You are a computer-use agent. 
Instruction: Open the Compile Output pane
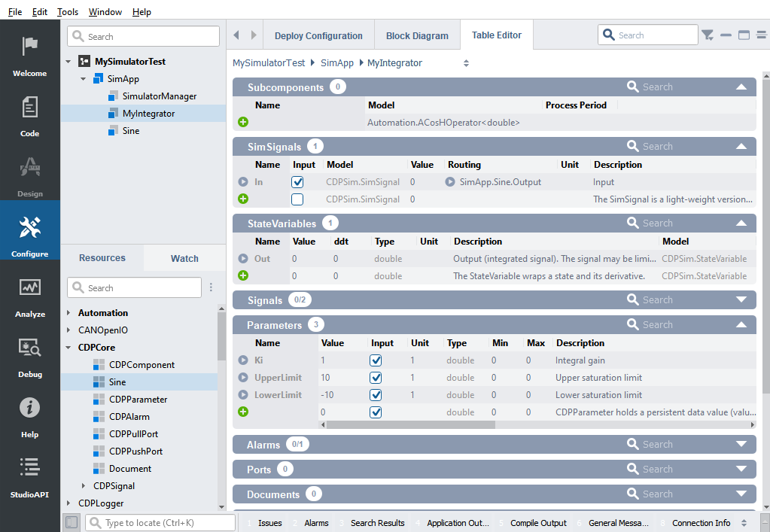tap(537, 523)
